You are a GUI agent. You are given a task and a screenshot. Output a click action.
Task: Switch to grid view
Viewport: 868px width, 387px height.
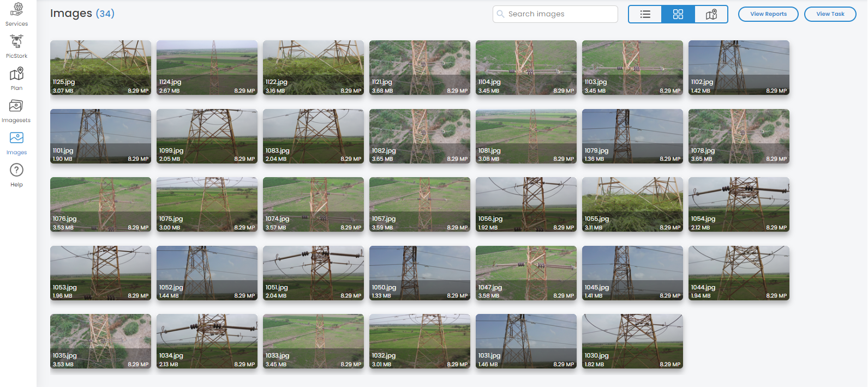pyautogui.click(x=678, y=14)
